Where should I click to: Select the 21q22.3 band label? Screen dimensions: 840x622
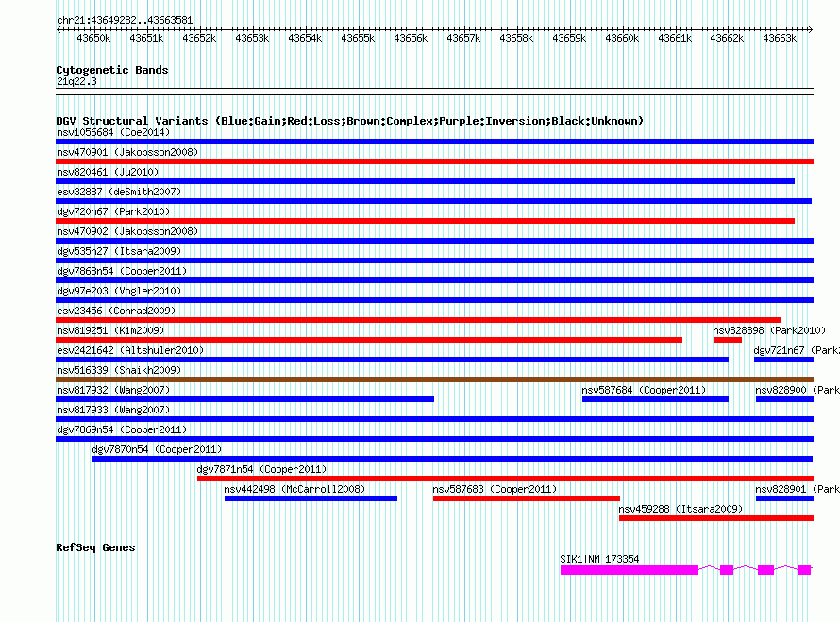pyautogui.click(x=76, y=81)
